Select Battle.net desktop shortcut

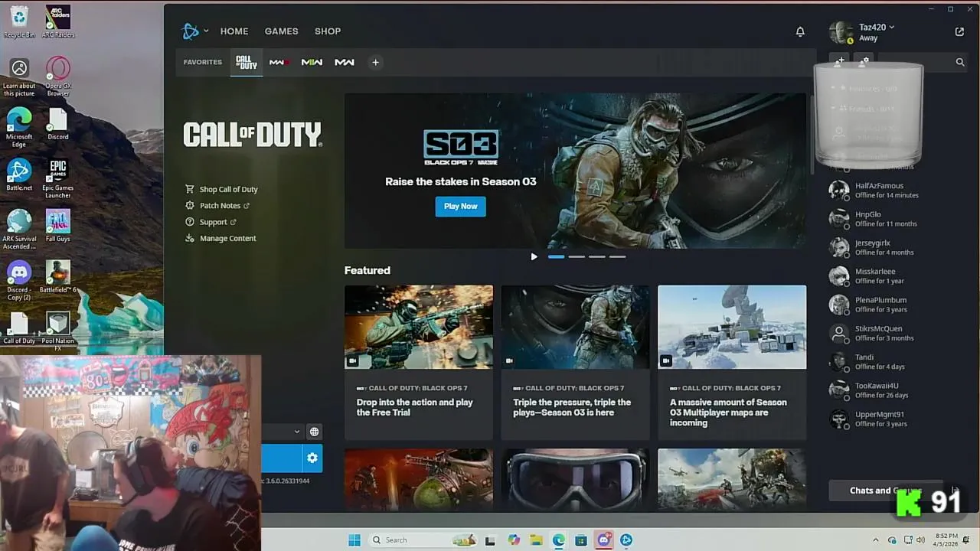[x=19, y=175]
